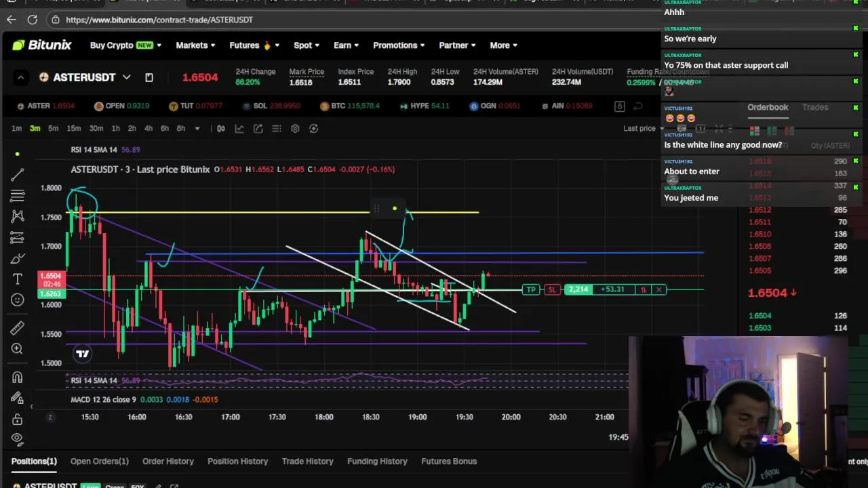The height and width of the screenshot is (488, 868).
Task: Select the OPEN ticker in favorites bar
Action: 121,106
